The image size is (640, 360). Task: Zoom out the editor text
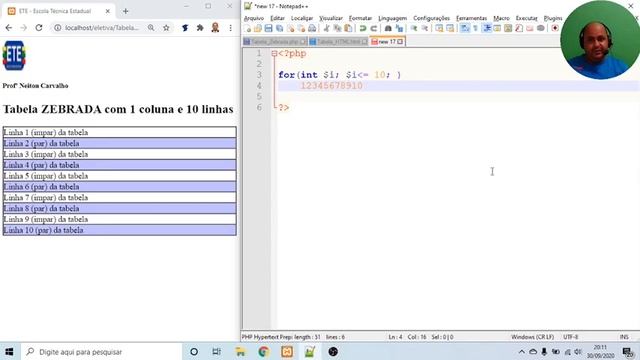(424, 28)
